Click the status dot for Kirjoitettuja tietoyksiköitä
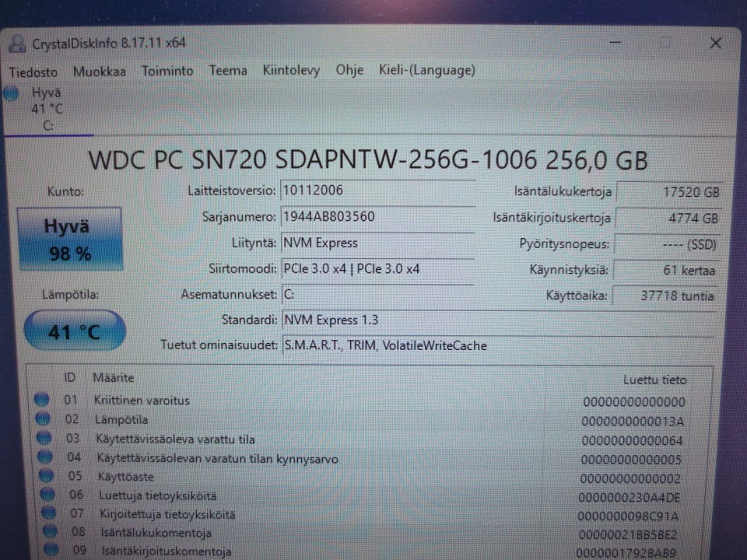 (48, 513)
